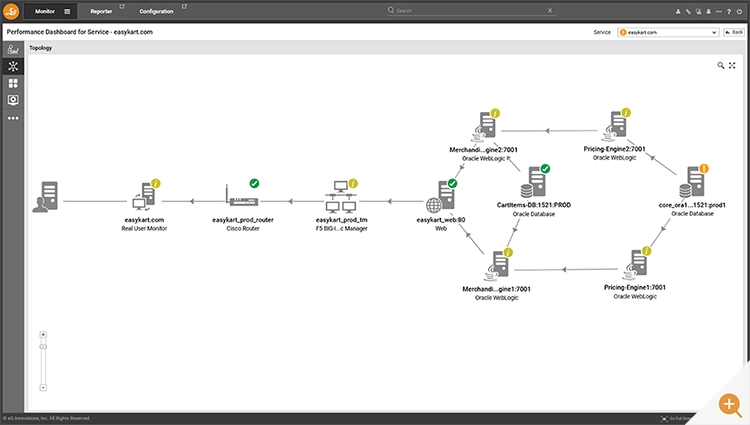Expand the sidebar more options dots
The image size is (750, 425).
pyautogui.click(x=13, y=118)
